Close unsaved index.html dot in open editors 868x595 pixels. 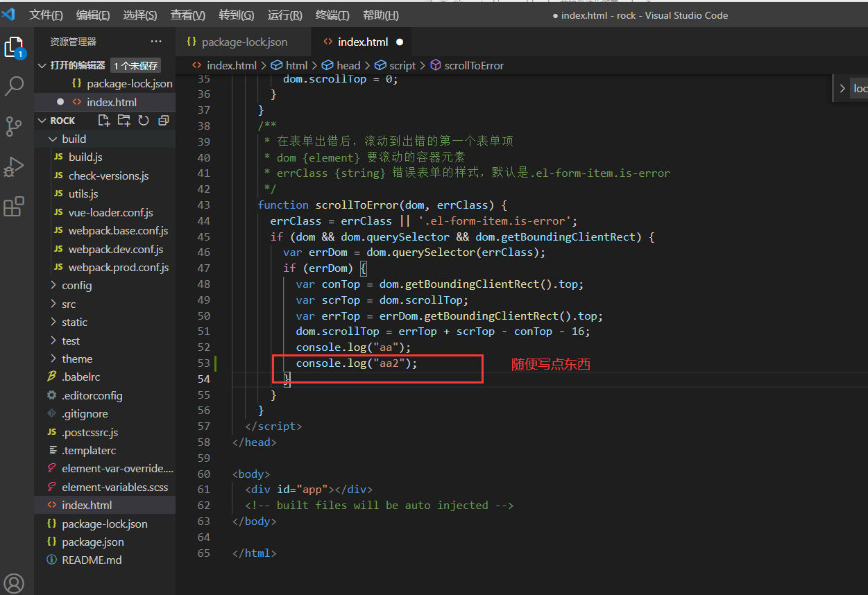coord(60,102)
